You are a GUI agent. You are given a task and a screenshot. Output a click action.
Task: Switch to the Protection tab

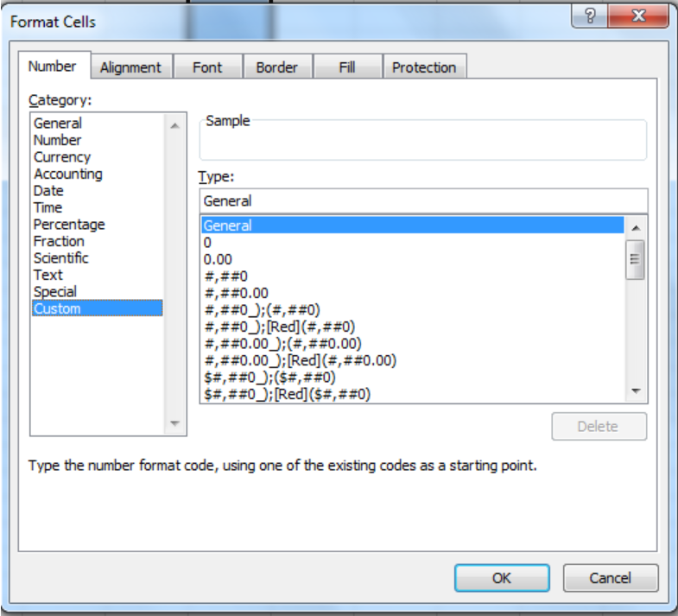coord(424,67)
